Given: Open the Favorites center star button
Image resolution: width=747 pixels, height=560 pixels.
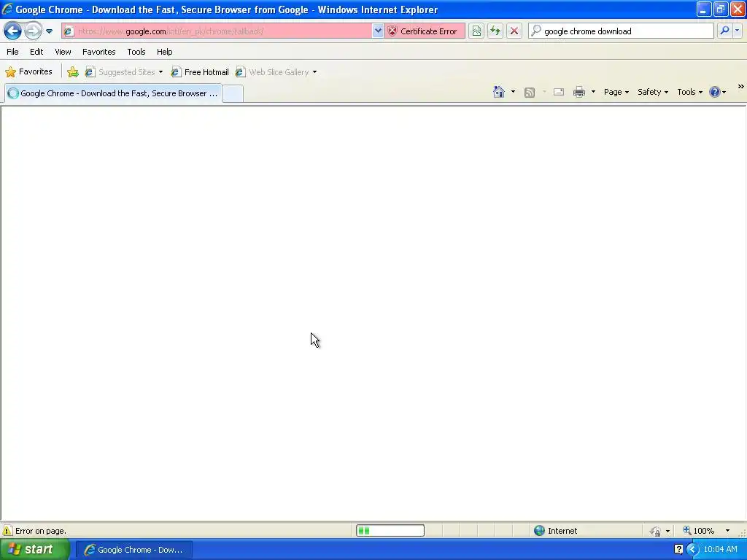Looking at the screenshot, I should (28, 72).
